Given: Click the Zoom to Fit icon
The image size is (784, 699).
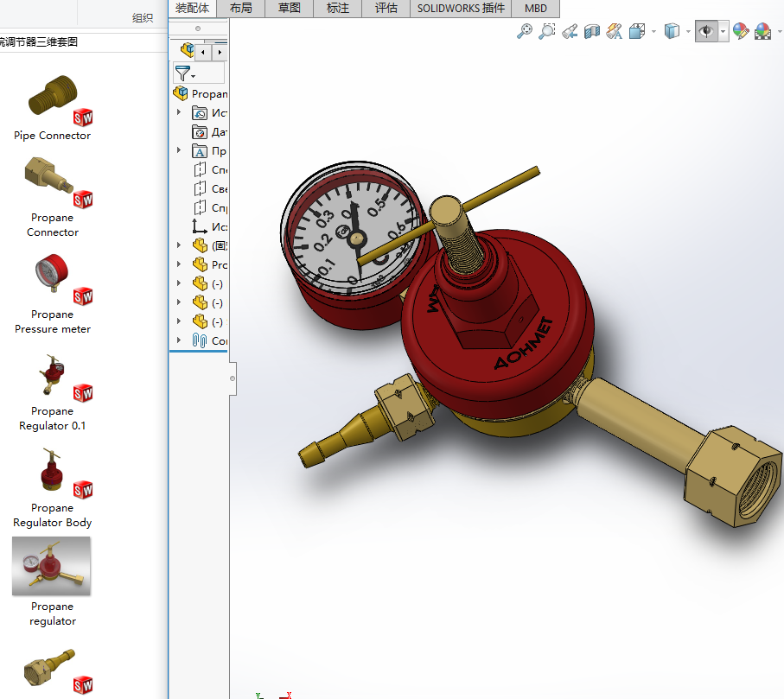Looking at the screenshot, I should click(x=524, y=32).
